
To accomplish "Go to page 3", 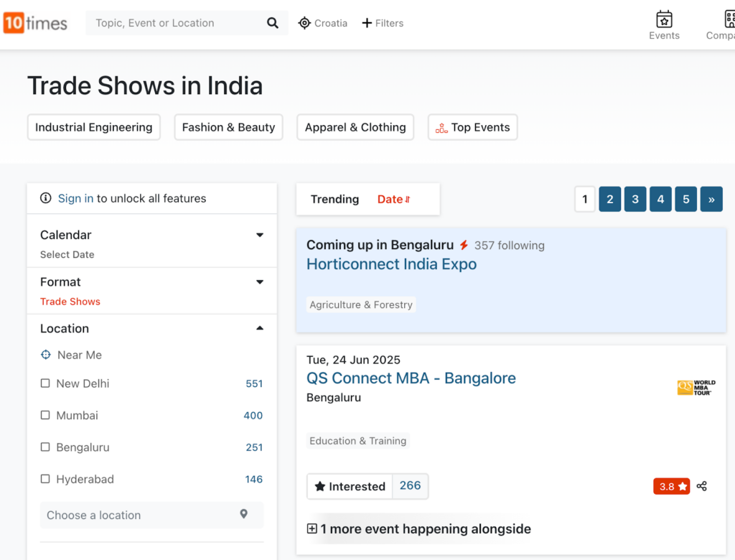I will click(635, 200).
